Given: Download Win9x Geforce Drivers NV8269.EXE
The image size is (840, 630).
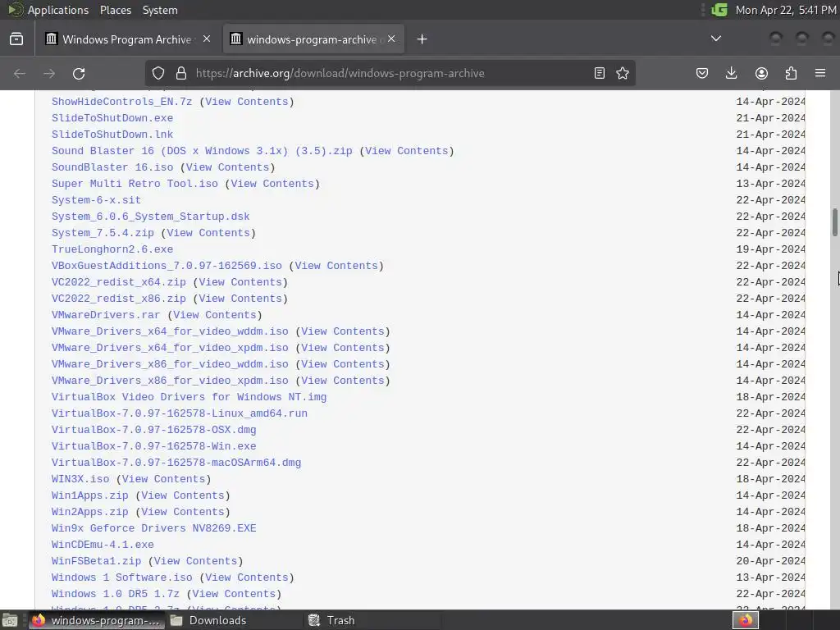Looking at the screenshot, I should click(x=153, y=528).
